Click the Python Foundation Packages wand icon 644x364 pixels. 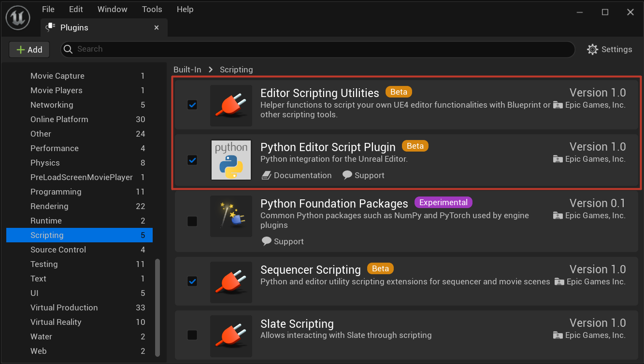(231, 216)
